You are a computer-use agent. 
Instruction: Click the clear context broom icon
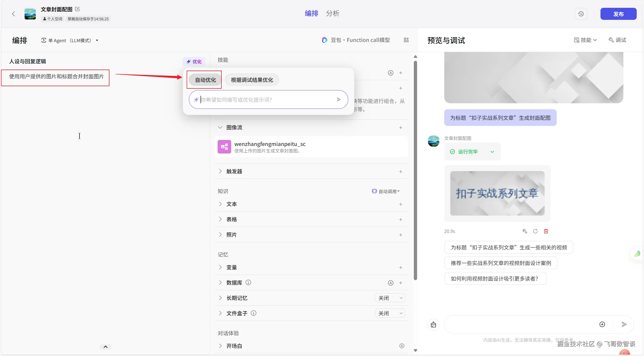[433, 325]
